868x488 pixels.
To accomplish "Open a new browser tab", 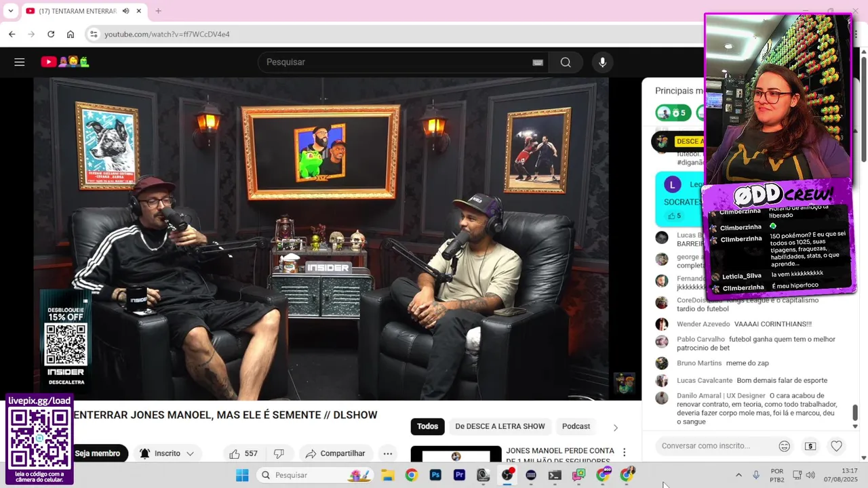I will 158,11.
